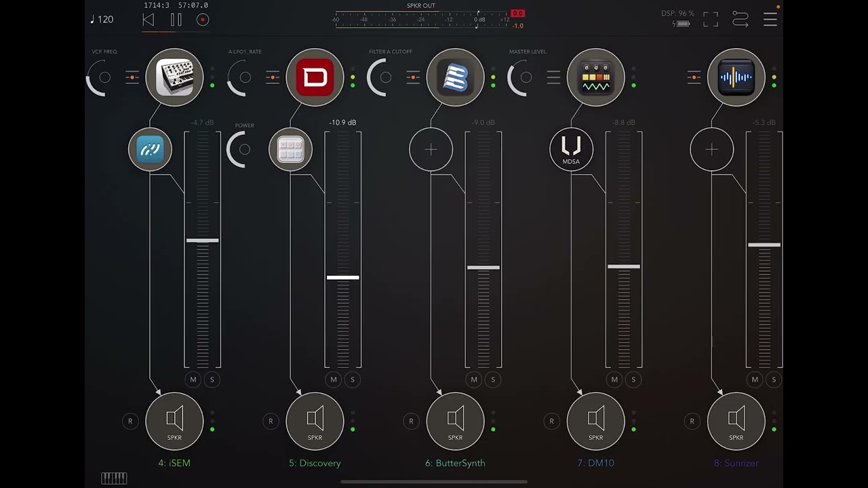The height and width of the screenshot is (488, 868).
Task: Arm recording on Sunrizer channel R button
Action: (x=692, y=421)
